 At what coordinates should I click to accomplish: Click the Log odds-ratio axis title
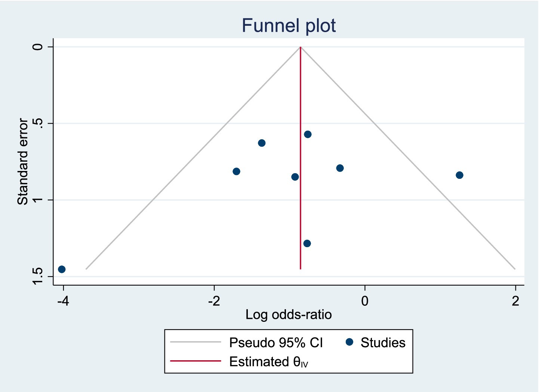pos(289,315)
